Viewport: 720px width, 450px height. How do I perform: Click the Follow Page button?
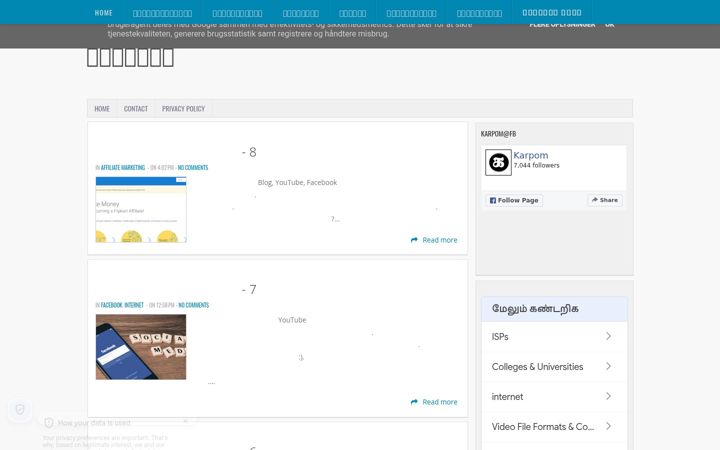pos(514,200)
